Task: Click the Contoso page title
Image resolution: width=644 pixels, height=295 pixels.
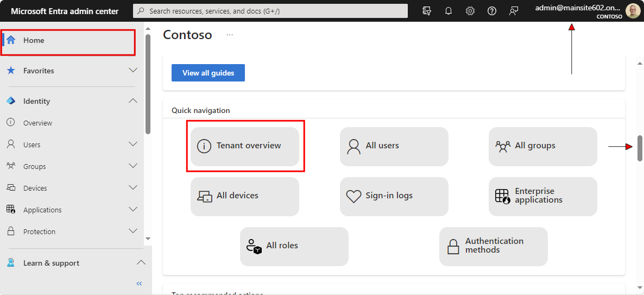Action: pos(187,35)
